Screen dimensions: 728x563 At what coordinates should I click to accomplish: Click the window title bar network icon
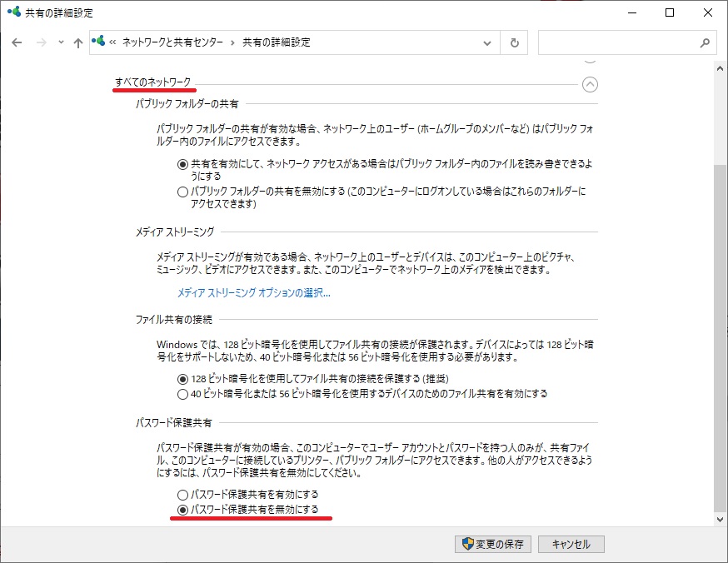[x=13, y=12]
